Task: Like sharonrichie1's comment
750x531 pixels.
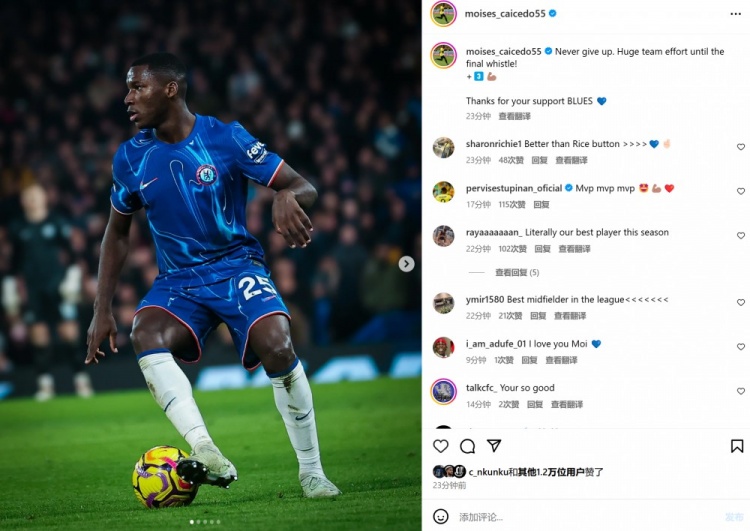Action: click(x=740, y=147)
